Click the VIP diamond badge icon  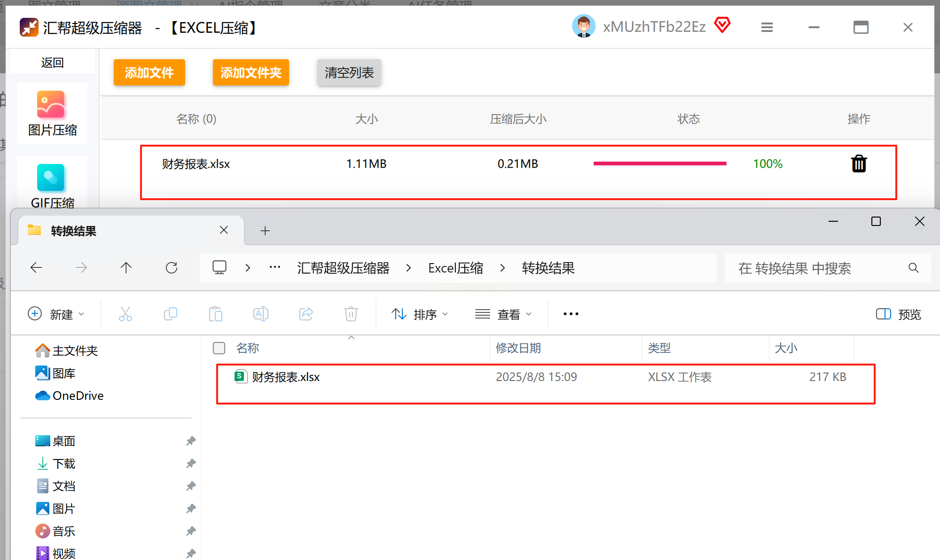click(x=722, y=25)
